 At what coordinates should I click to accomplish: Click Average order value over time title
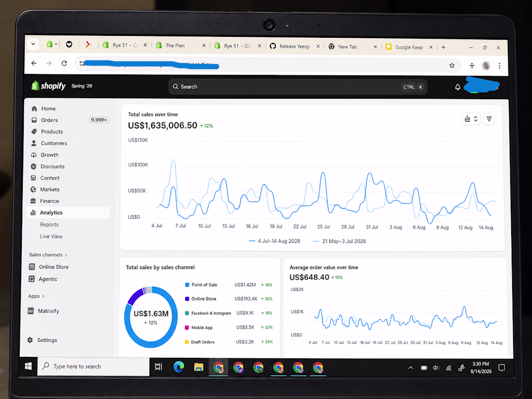(x=324, y=267)
